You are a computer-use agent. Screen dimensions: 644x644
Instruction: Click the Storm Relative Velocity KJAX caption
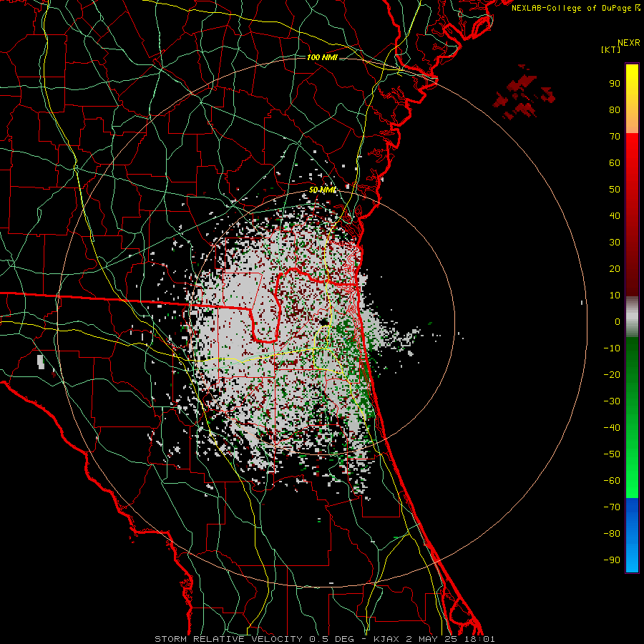(x=324, y=639)
